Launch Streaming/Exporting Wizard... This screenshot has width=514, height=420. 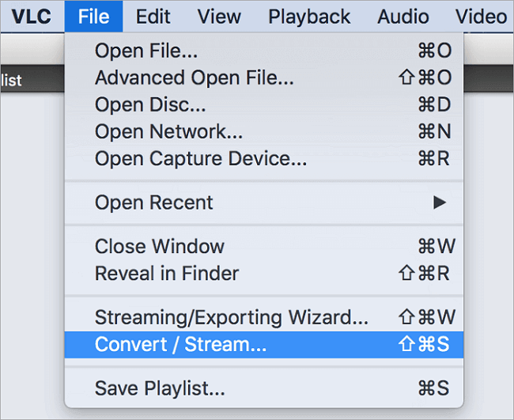coord(231,318)
